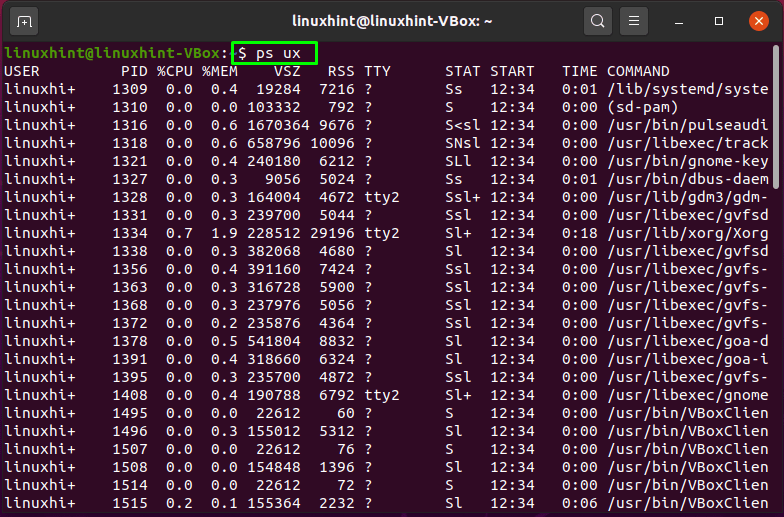Click STAT value Ssl+

tap(462, 198)
